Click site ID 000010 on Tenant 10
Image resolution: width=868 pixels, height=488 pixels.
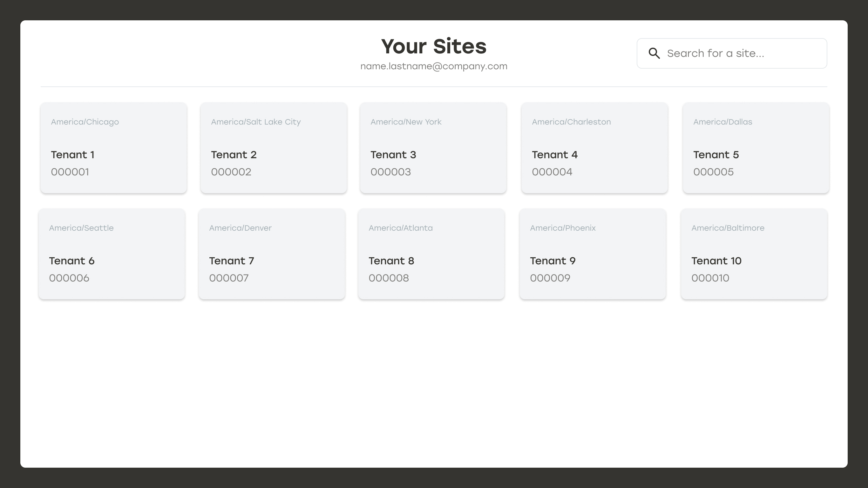(x=710, y=278)
